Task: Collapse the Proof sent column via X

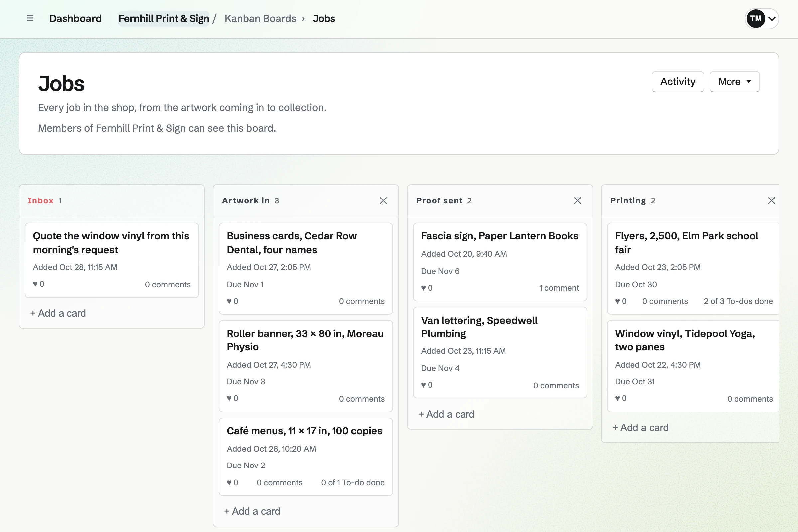Action: pyautogui.click(x=577, y=200)
